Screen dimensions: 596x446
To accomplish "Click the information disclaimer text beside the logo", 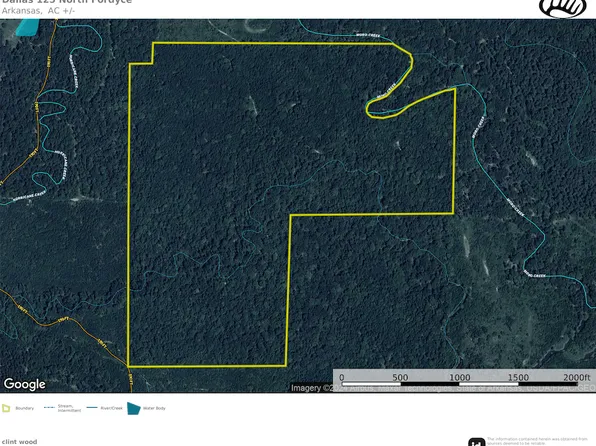I will pyautogui.click(x=537, y=441).
